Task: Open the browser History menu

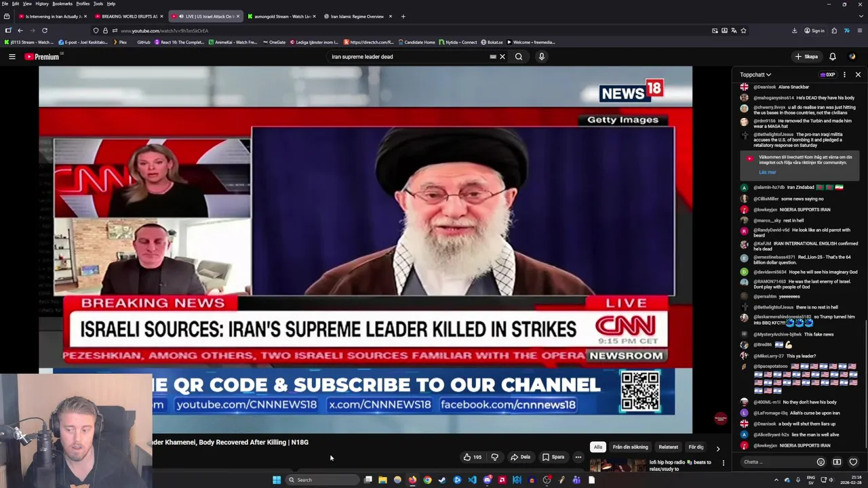Action: tap(42, 3)
